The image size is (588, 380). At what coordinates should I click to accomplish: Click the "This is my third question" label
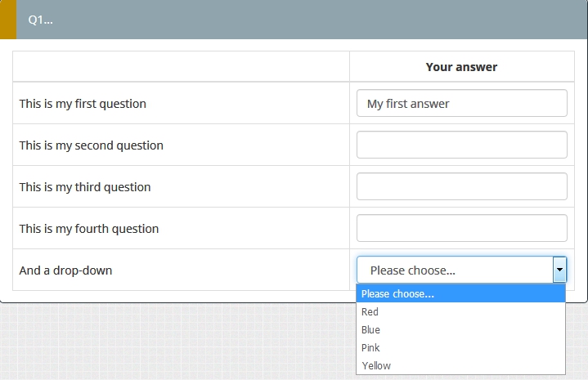(85, 187)
